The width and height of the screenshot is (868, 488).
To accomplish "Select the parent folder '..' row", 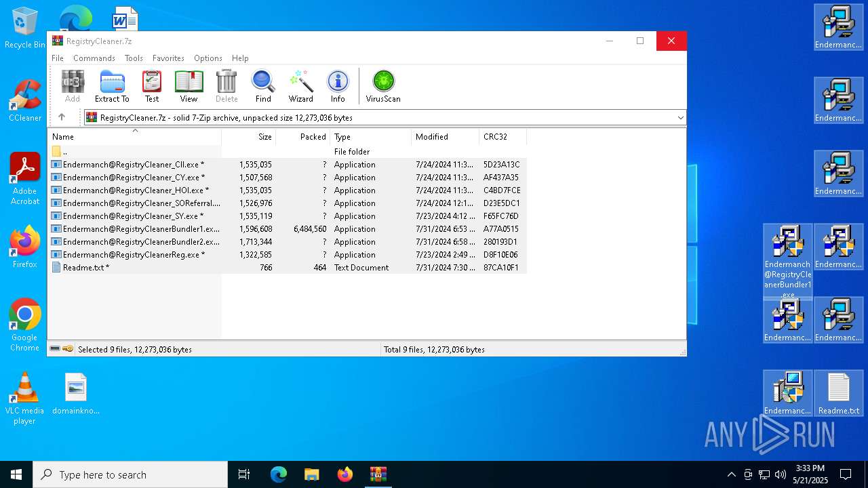I will 288,152.
